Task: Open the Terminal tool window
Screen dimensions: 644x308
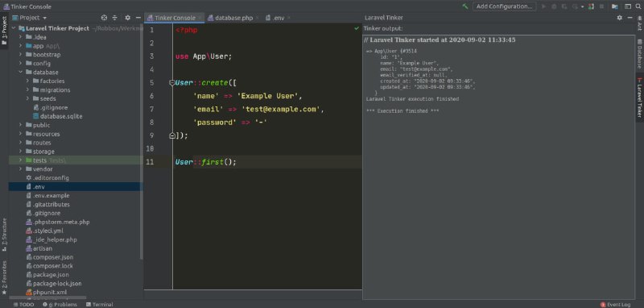Action: (x=100, y=304)
